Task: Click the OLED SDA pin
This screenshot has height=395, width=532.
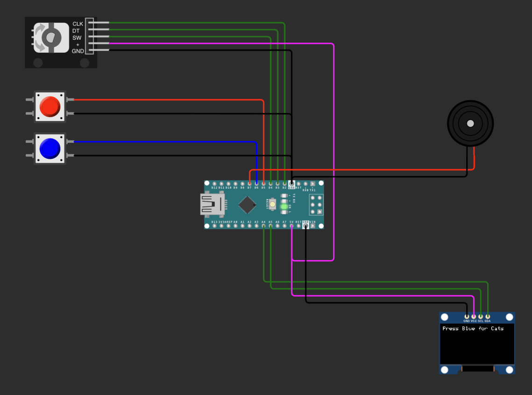Action: 488,317
